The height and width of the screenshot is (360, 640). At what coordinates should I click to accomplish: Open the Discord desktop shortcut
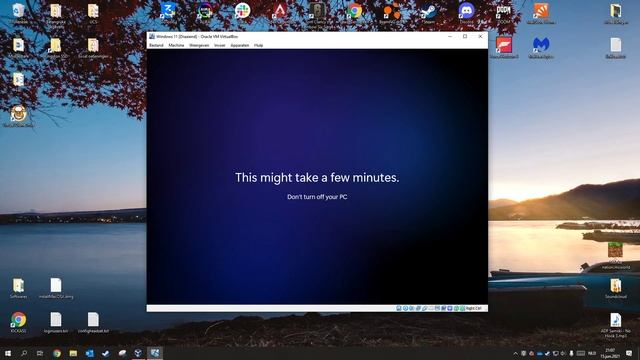click(466, 11)
